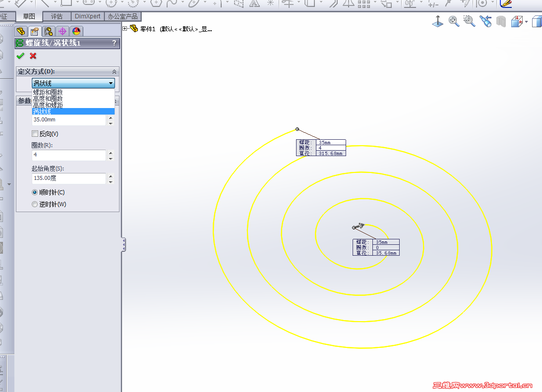Select the Ellipse sketch tool

(x=194, y=3)
